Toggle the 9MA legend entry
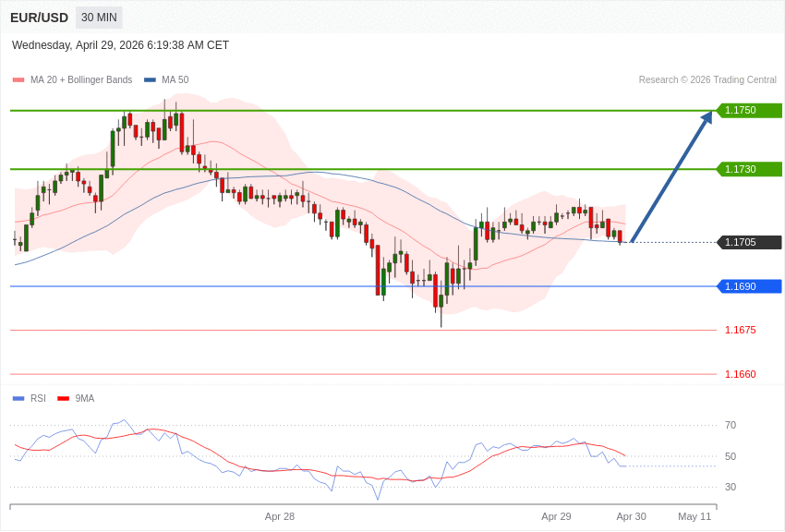Screen dimensions: 785x532 85,399
